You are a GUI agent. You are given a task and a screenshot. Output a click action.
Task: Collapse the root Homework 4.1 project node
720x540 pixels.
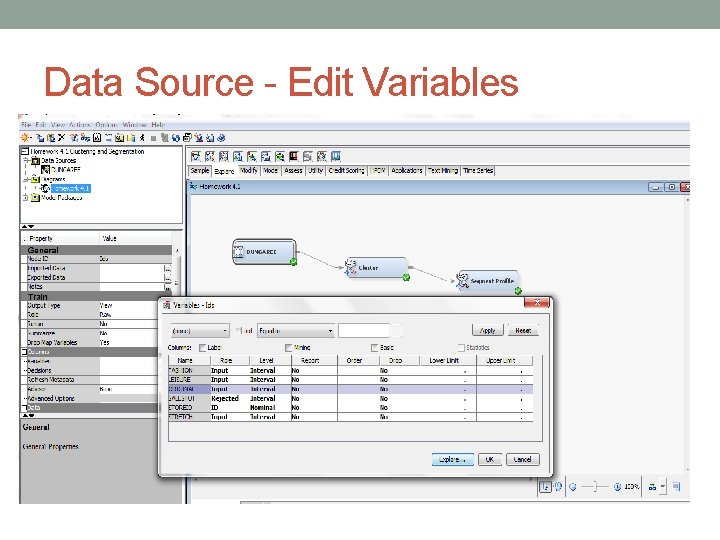click(x=25, y=151)
